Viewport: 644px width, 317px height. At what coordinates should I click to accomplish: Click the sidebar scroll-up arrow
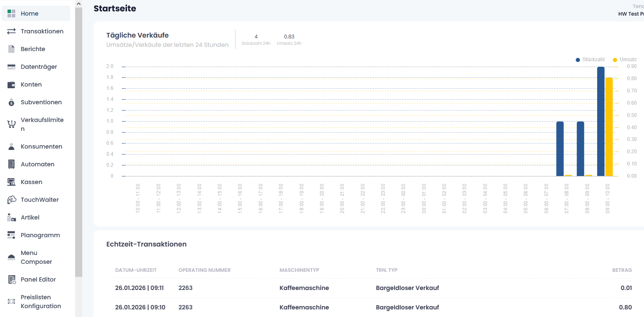[x=78, y=3]
